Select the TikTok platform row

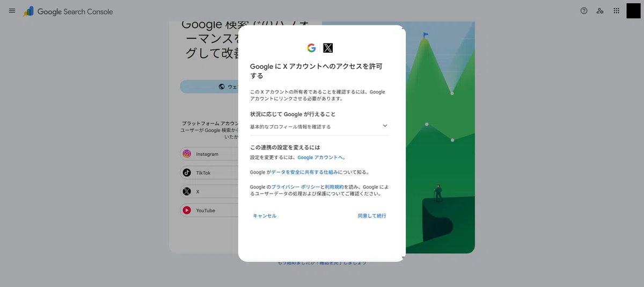[x=209, y=173]
